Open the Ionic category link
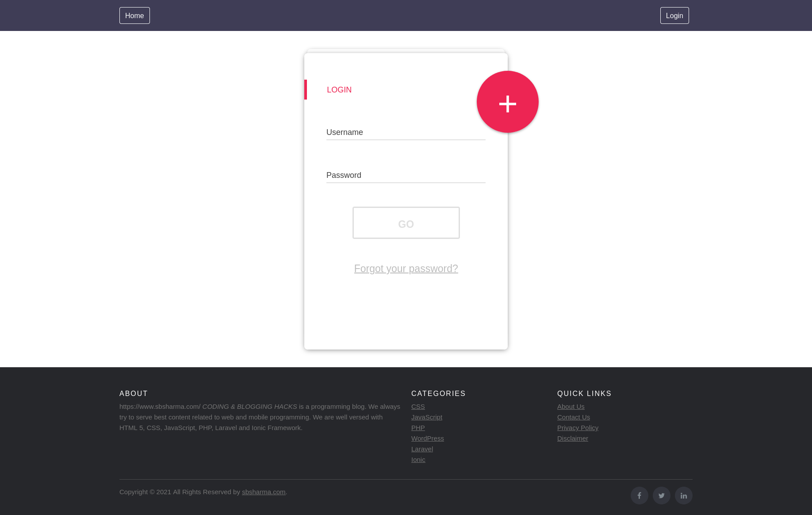The width and height of the screenshot is (812, 515). click(418, 459)
